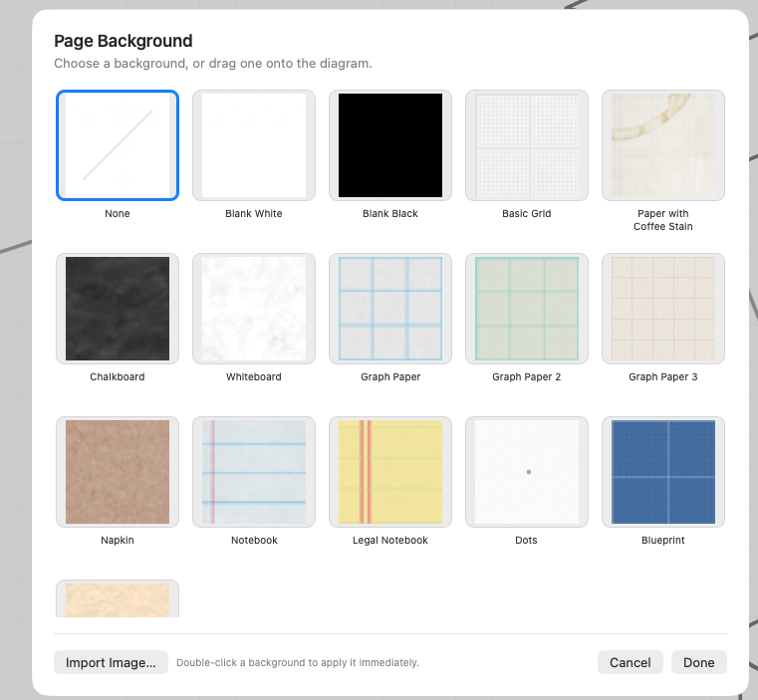Screen dimensions: 758x700
Task: Click the Import Image… button
Action: coord(111,662)
